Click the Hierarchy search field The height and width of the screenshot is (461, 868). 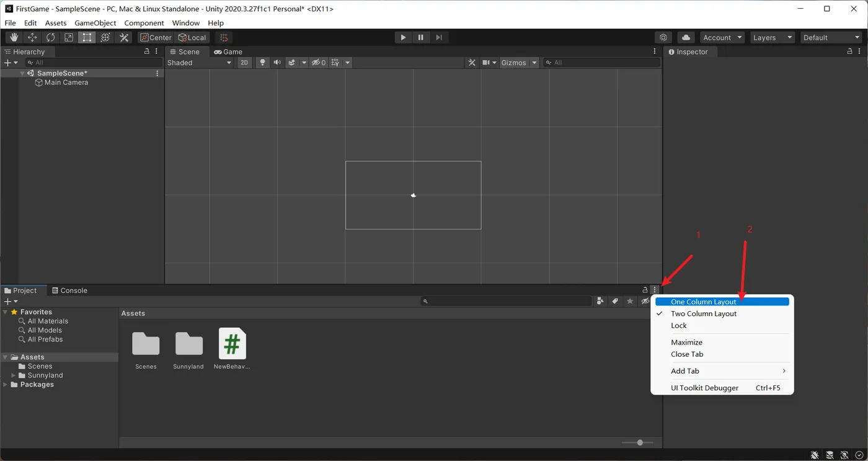pyautogui.click(x=94, y=63)
